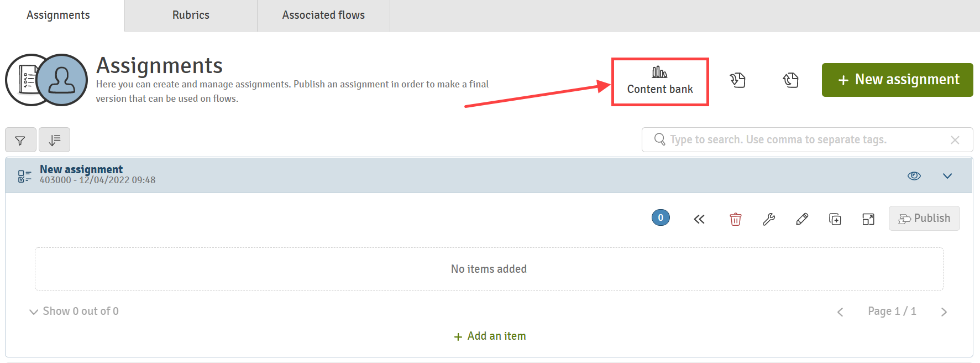
Task: Click the double left chevron icon
Action: pyautogui.click(x=699, y=219)
